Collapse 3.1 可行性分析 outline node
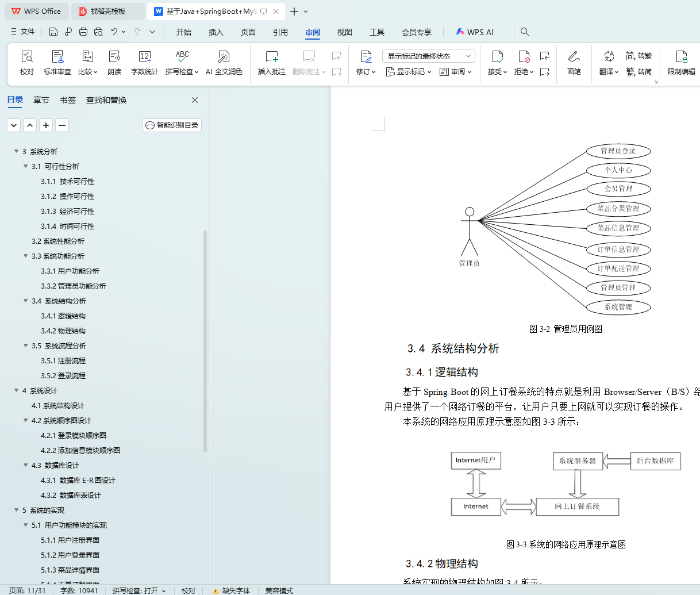This screenshot has height=595, width=700. [x=26, y=166]
